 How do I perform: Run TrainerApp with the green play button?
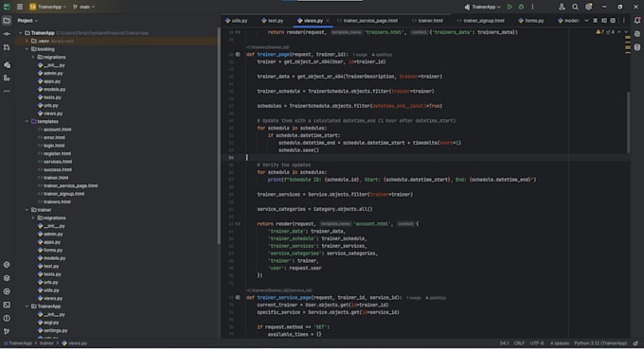pyautogui.click(x=510, y=7)
